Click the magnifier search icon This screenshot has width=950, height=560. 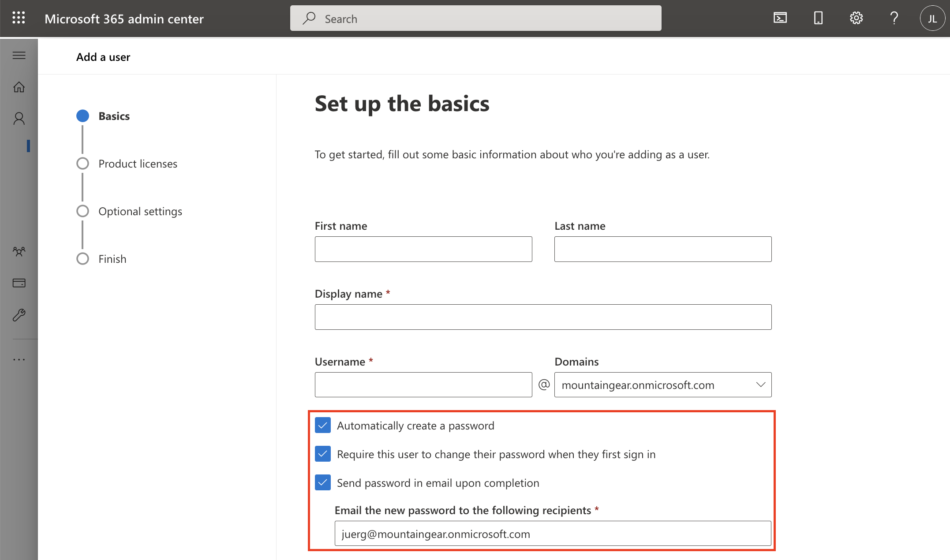point(309,18)
